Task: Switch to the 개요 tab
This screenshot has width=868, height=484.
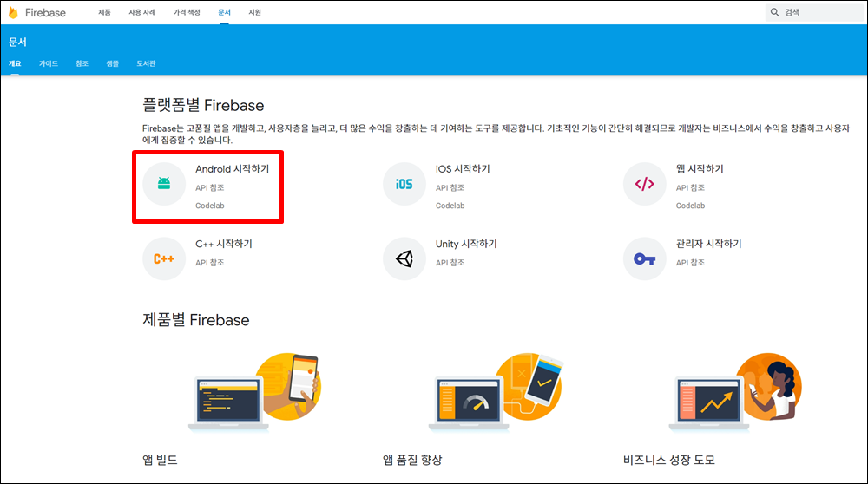Action: click(x=15, y=63)
